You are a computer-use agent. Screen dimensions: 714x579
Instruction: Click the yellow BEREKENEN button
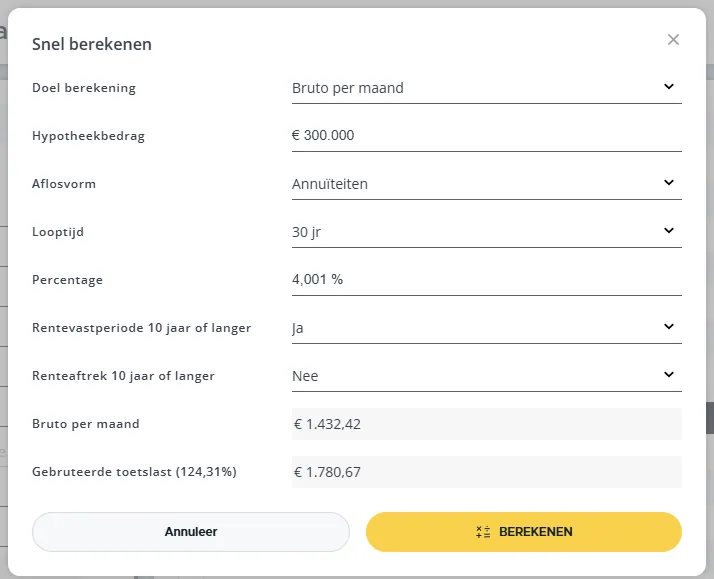[x=524, y=532]
